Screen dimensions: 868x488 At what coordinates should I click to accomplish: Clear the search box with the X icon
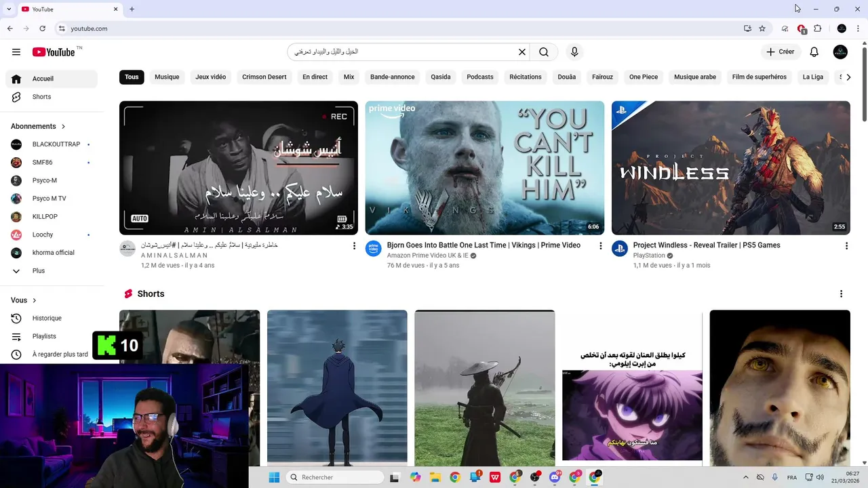tap(522, 52)
